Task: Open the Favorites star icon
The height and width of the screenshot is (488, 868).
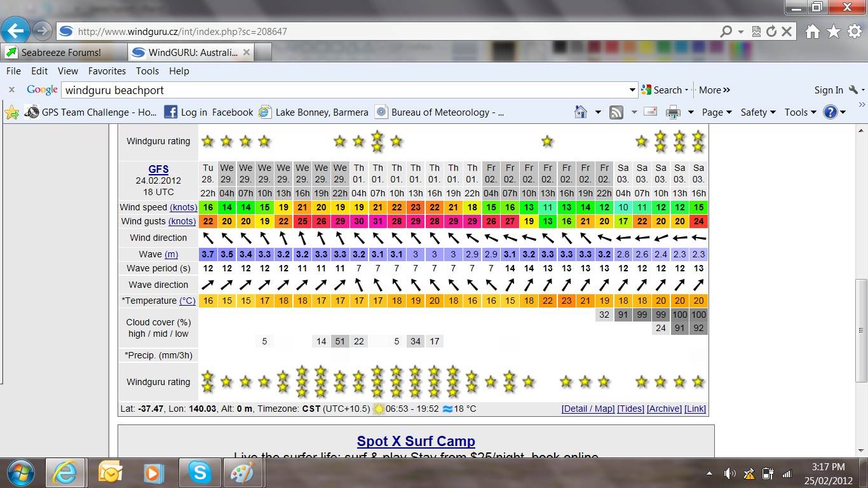Action: 834,31
